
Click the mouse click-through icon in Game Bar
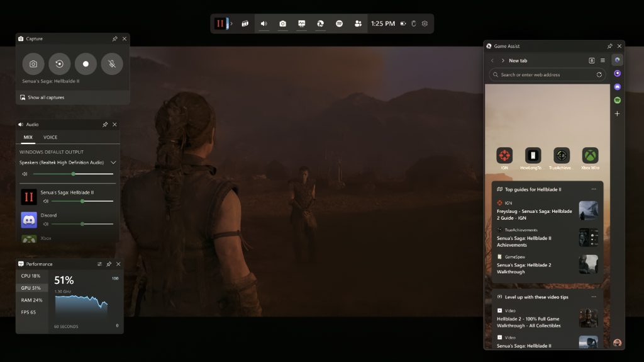point(414,23)
